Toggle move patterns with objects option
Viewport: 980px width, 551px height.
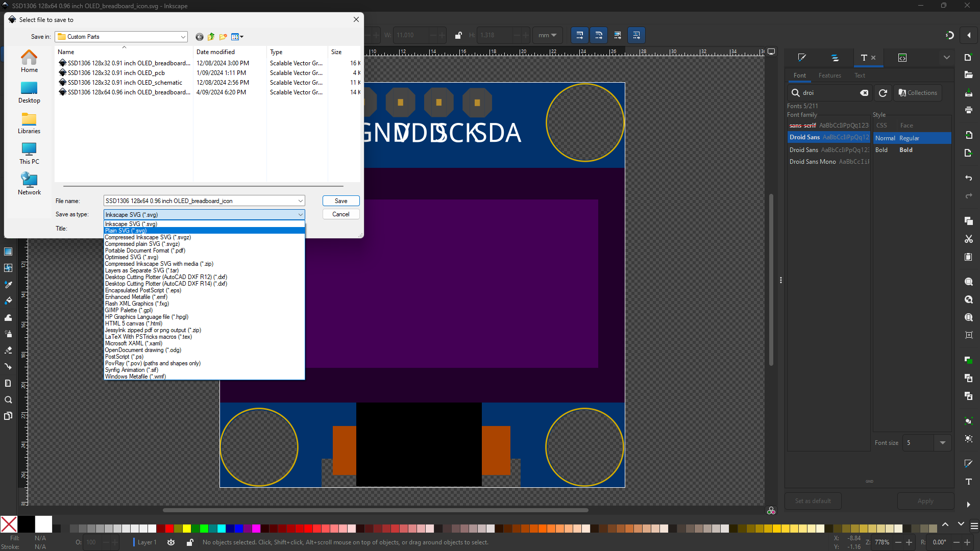pos(636,35)
